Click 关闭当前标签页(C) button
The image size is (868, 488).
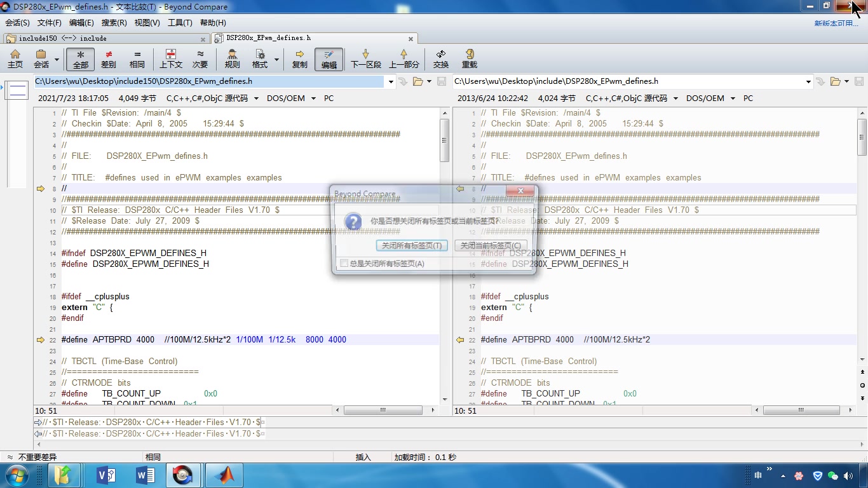491,245
